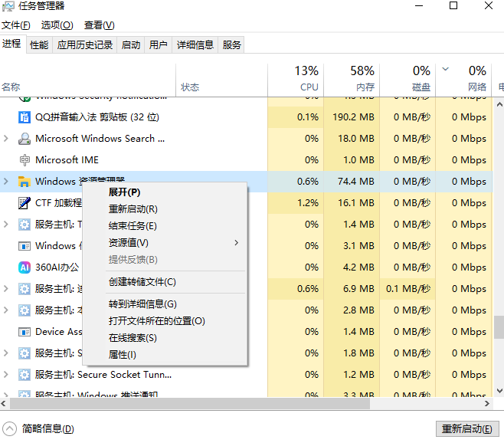This screenshot has height=443, width=504.
Task: Expand the 服务主机 row showing 2.8 MB memory
Action: click(6, 310)
